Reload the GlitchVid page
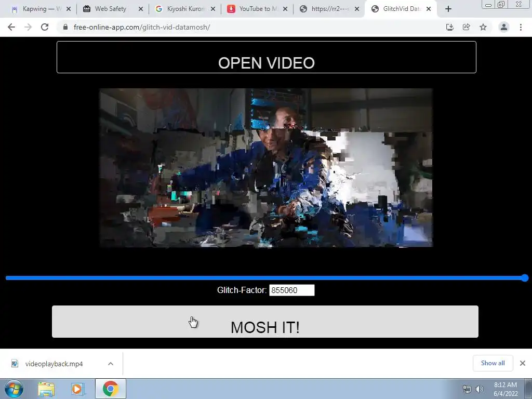 45,27
